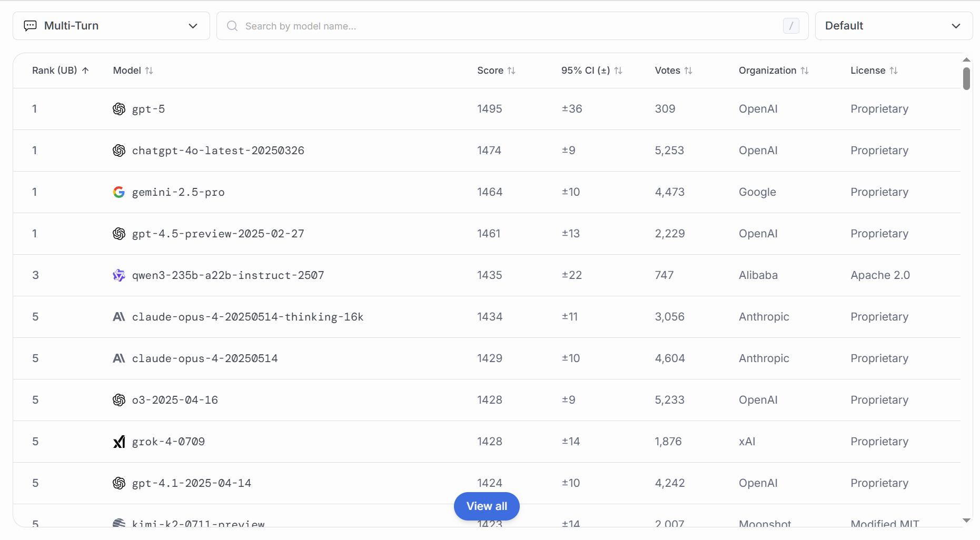Sort using the 95% CI sort icon
The height and width of the screenshot is (540, 980).
(618, 71)
